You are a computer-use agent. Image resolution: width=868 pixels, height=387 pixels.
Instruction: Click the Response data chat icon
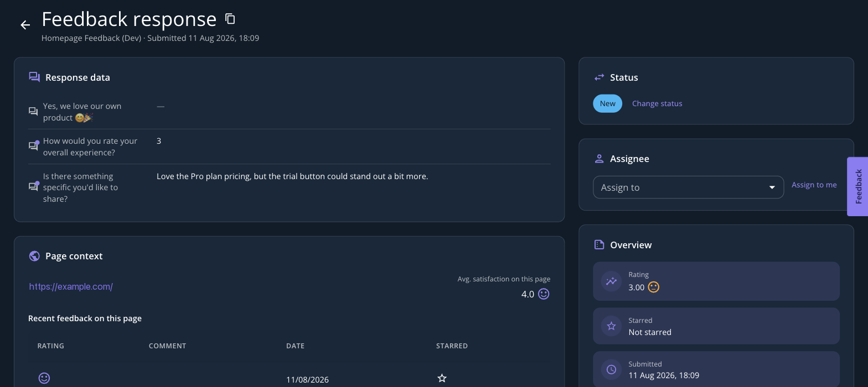(x=34, y=77)
